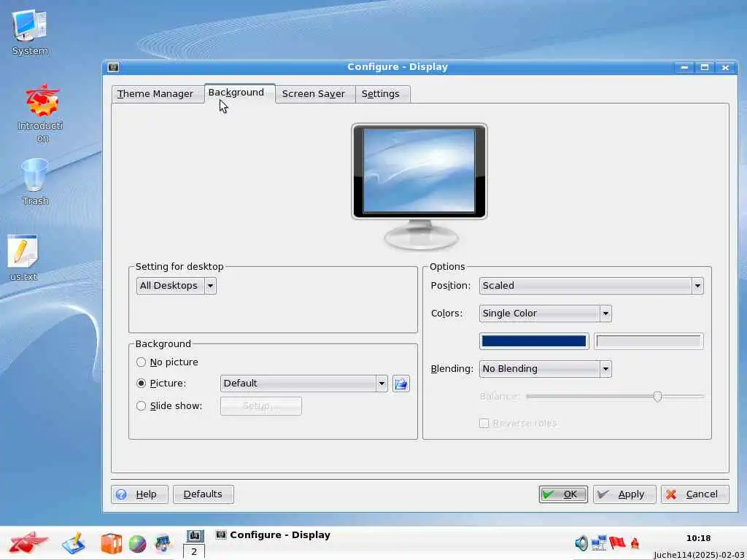Click the red flag tray icon
The height and width of the screenshot is (560, 747).
(x=617, y=542)
